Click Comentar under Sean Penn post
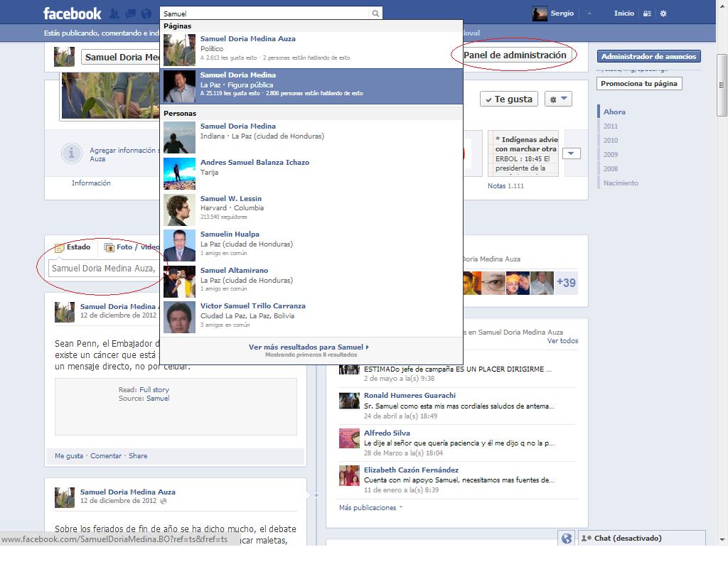The height and width of the screenshot is (584, 728). pos(106,456)
